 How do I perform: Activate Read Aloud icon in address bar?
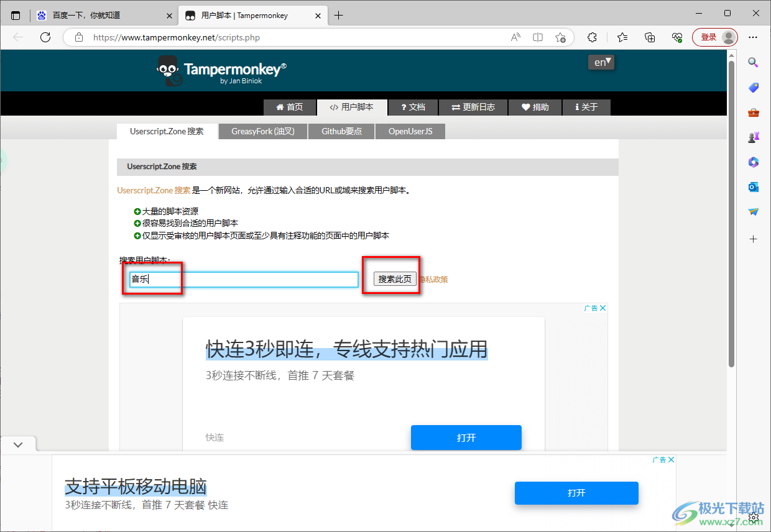[x=515, y=37]
